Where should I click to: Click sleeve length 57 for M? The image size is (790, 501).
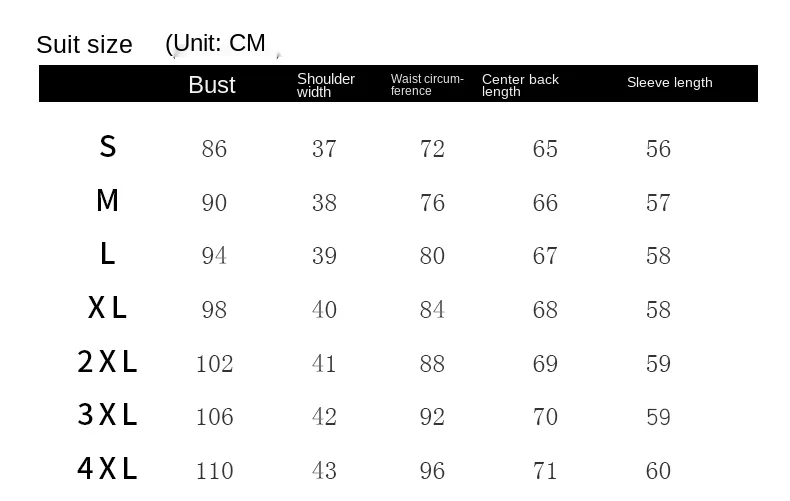658,203
